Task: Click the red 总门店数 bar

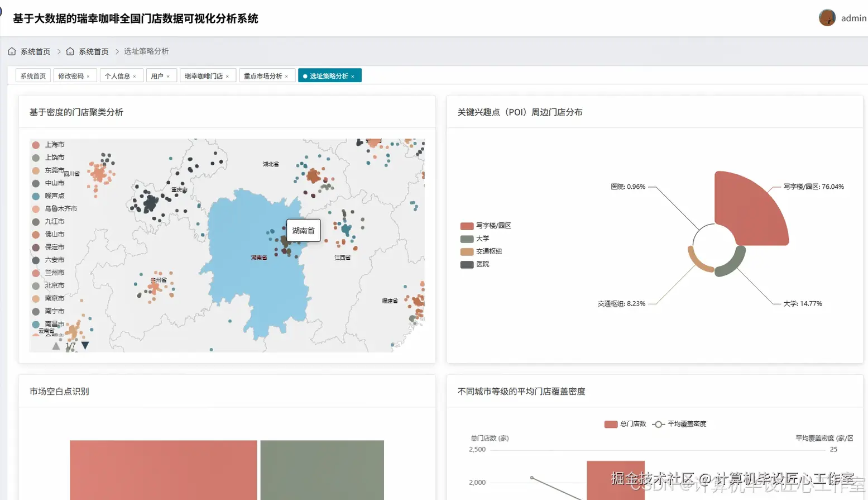Action: pyautogui.click(x=616, y=480)
